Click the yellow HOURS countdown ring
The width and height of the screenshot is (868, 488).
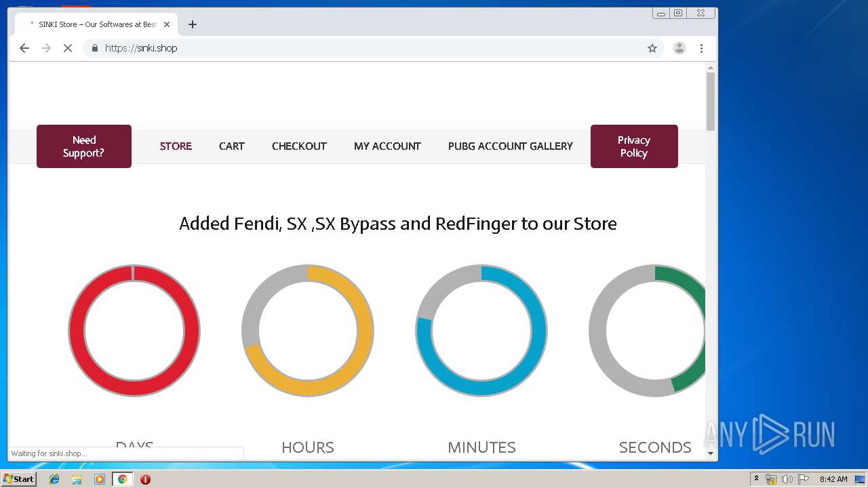pos(308,330)
